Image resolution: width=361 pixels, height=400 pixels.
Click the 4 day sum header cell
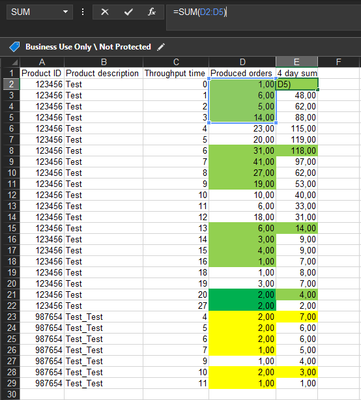(x=297, y=73)
